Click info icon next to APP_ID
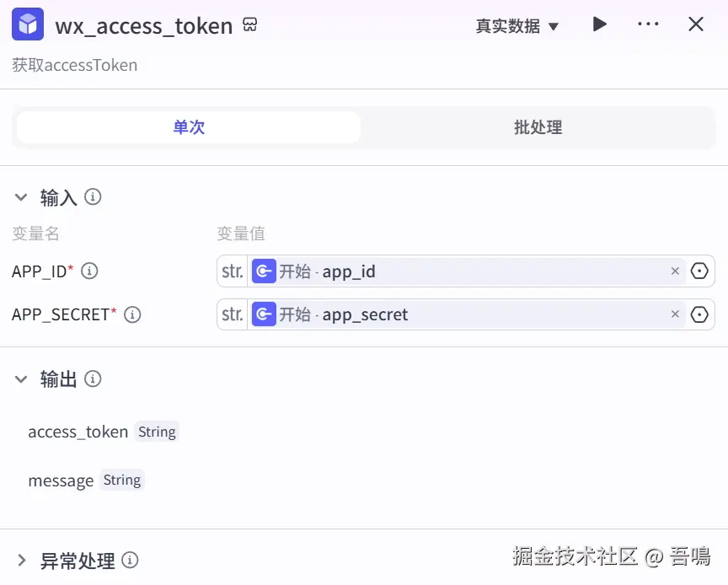The height and width of the screenshot is (585, 728). 89,271
